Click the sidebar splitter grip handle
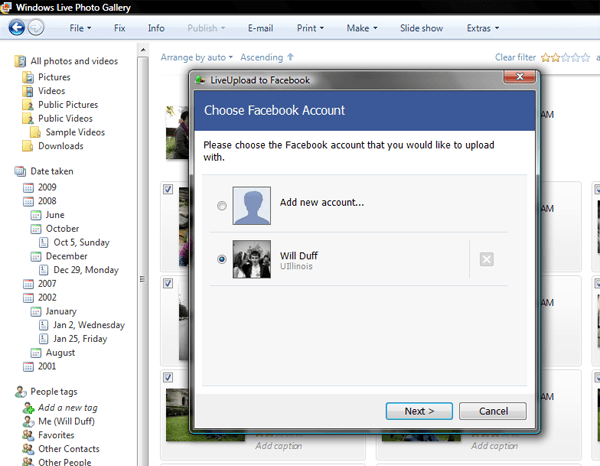Image resolution: width=600 pixels, height=466 pixels. pos(142,279)
